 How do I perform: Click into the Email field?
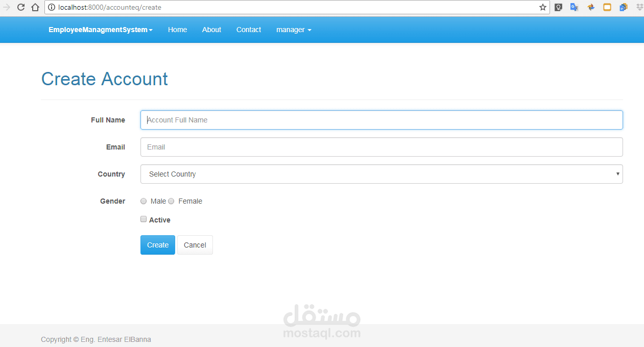[x=381, y=147]
